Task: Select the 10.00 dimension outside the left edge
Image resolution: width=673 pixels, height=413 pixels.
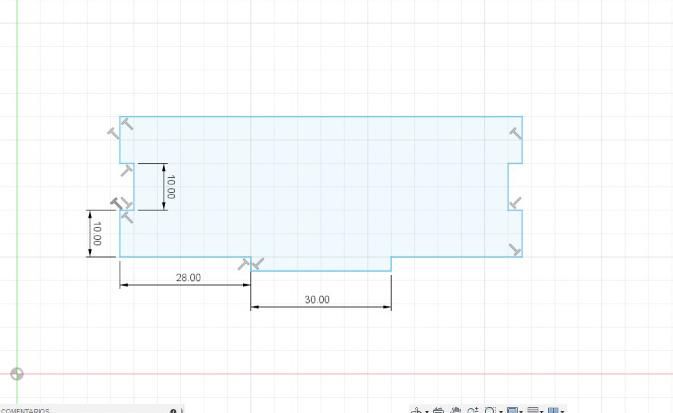Action: [97, 234]
